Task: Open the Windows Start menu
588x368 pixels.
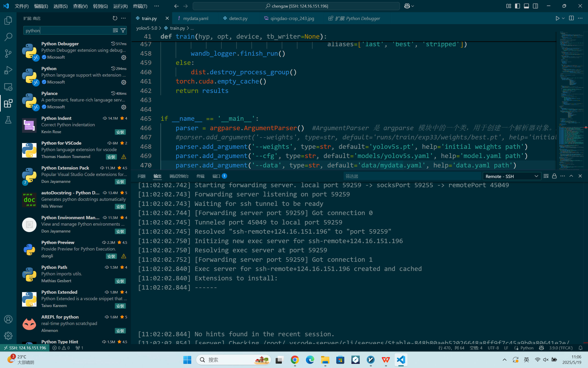Action: pos(187,360)
